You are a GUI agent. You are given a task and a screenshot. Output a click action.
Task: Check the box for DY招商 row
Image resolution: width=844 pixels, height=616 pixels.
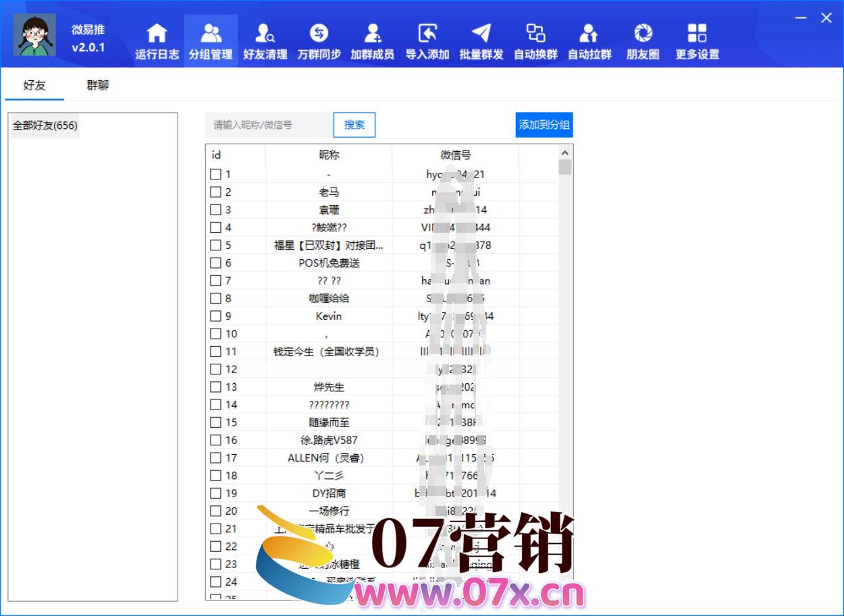215,493
